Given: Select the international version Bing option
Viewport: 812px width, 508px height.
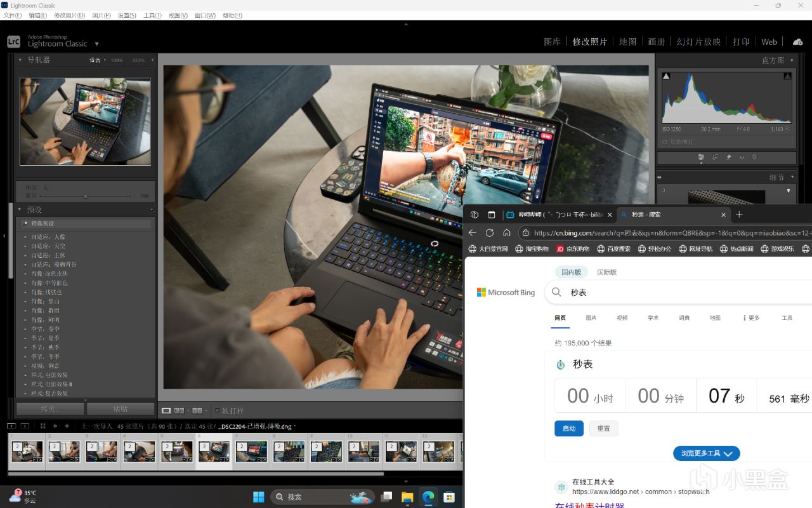Looking at the screenshot, I should (x=606, y=272).
